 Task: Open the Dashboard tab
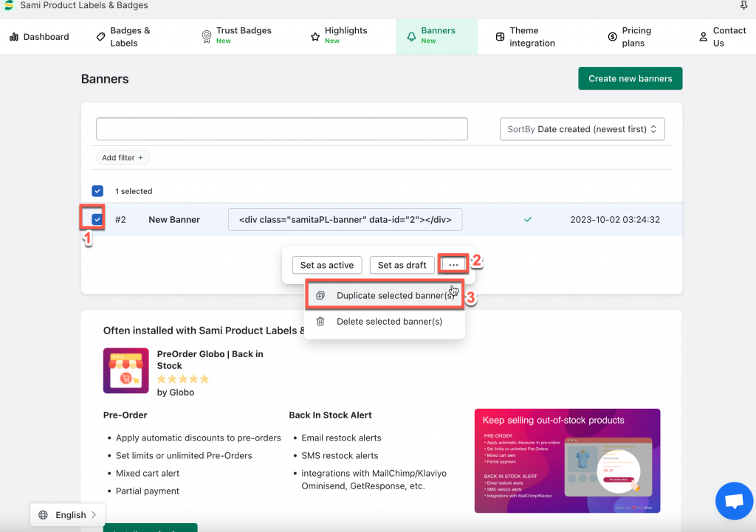(x=40, y=37)
